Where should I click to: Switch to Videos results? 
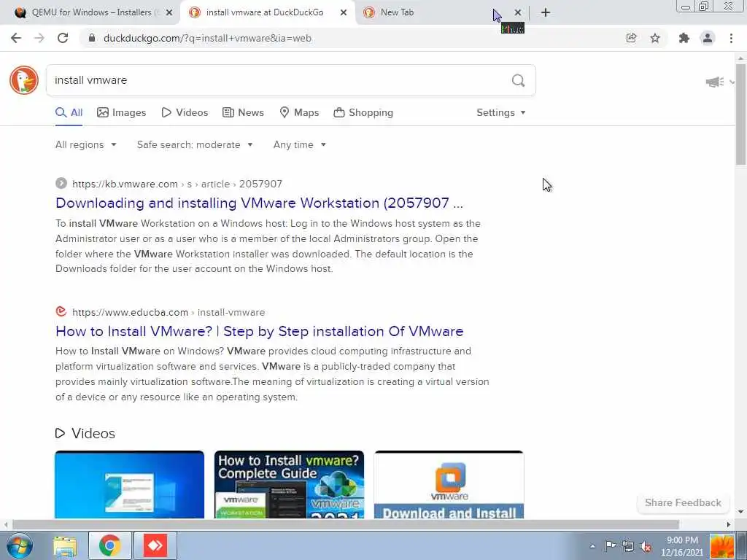click(185, 113)
